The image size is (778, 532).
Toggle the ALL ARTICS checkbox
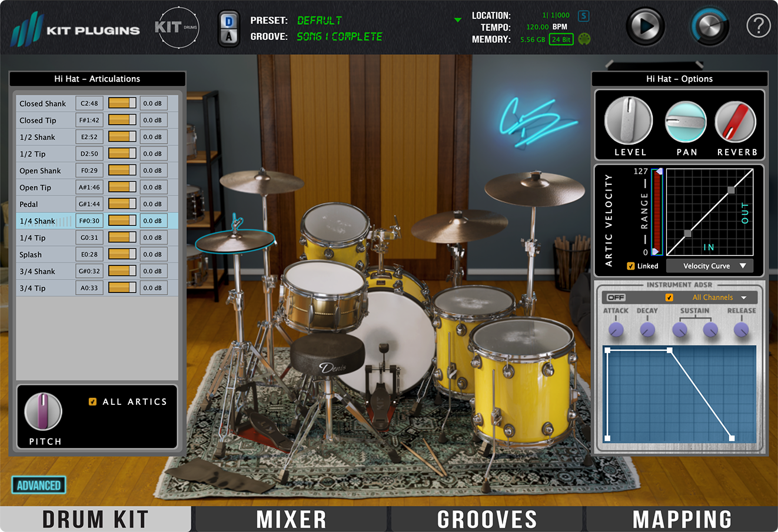(92, 401)
